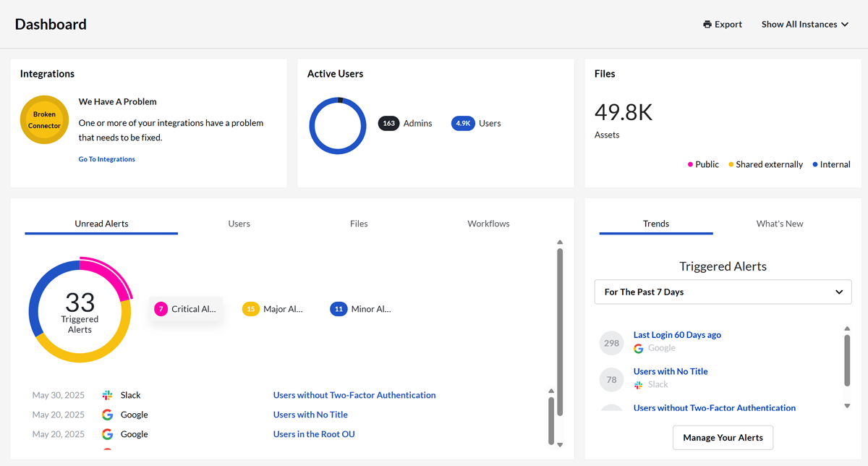This screenshot has height=466, width=868.
Task: Click the Triggered Alerts donut chart
Action: (80, 313)
